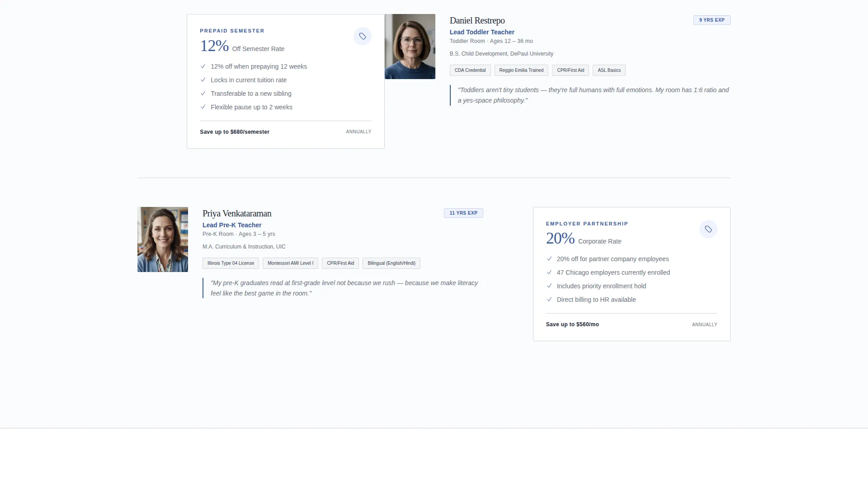Viewport: 868px width, 488px height.
Task: Select the Daniel Restrepo name heading
Action: [x=477, y=20]
